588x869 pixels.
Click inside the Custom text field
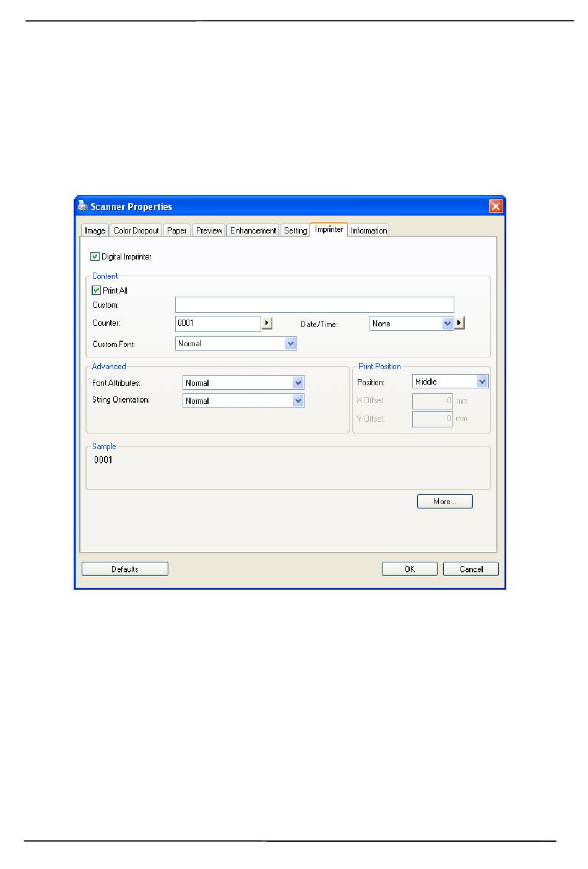coord(314,305)
